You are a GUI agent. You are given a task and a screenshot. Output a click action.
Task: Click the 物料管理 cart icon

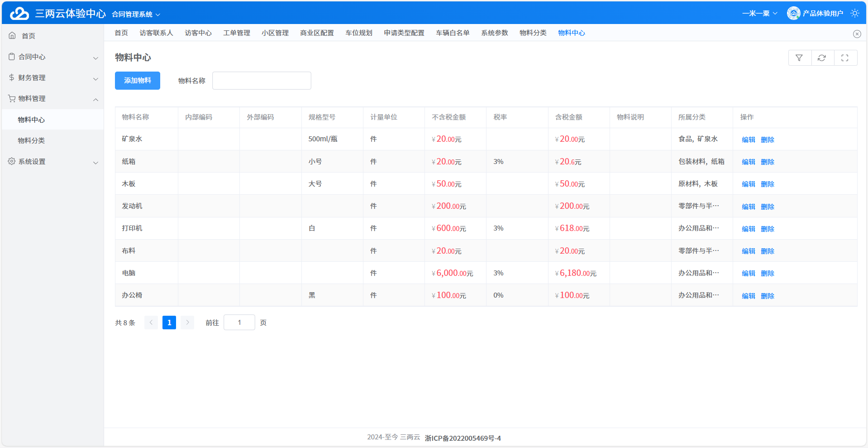tap(12, 98)
